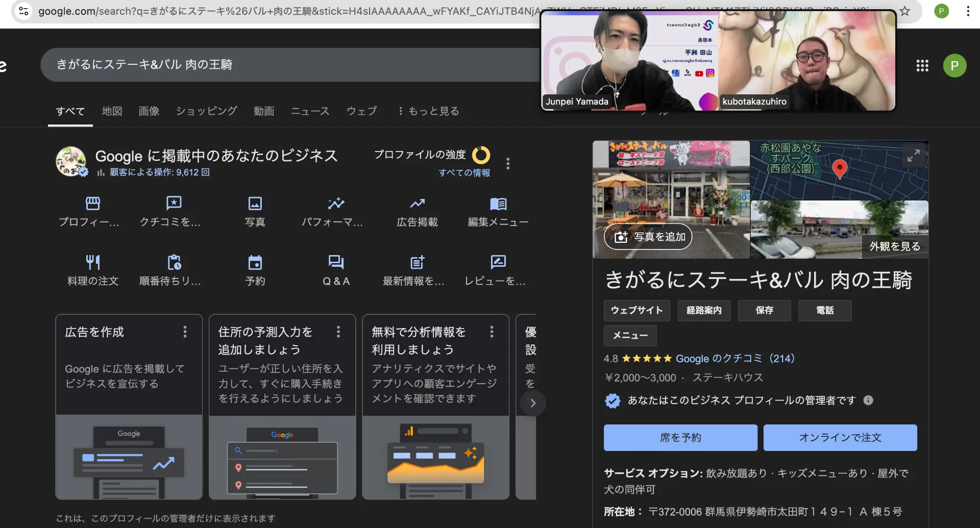Image resolution: width=980 pixels, height=528 pixels.
Task: Click the 席を予約 button
Action: 680,438
